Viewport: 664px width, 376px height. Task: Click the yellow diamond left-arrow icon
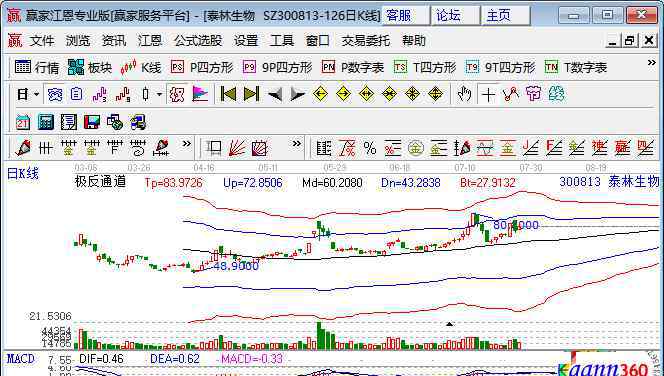click(x=321, y=94)
